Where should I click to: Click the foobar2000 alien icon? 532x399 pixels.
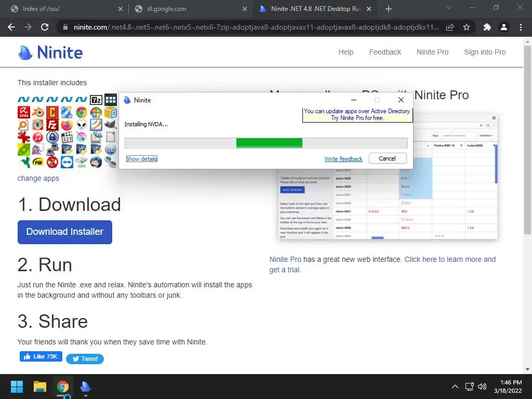(x=82, y=125)
